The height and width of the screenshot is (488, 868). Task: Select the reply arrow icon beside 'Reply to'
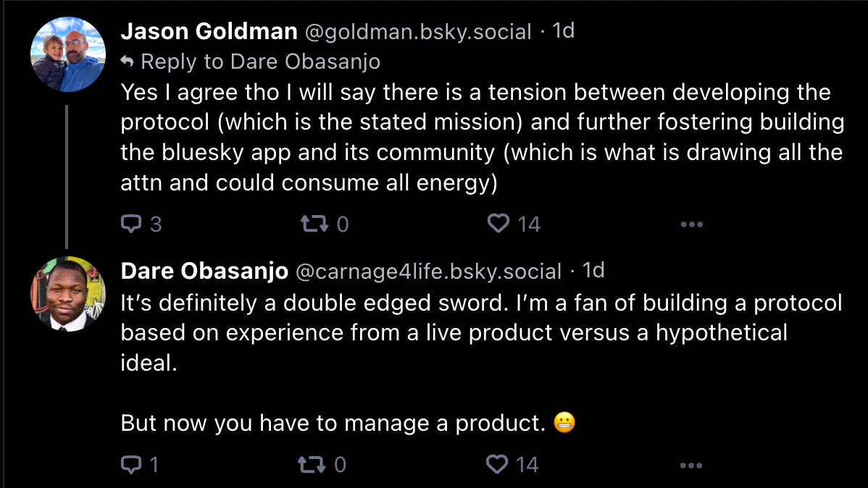click(128, 62)
